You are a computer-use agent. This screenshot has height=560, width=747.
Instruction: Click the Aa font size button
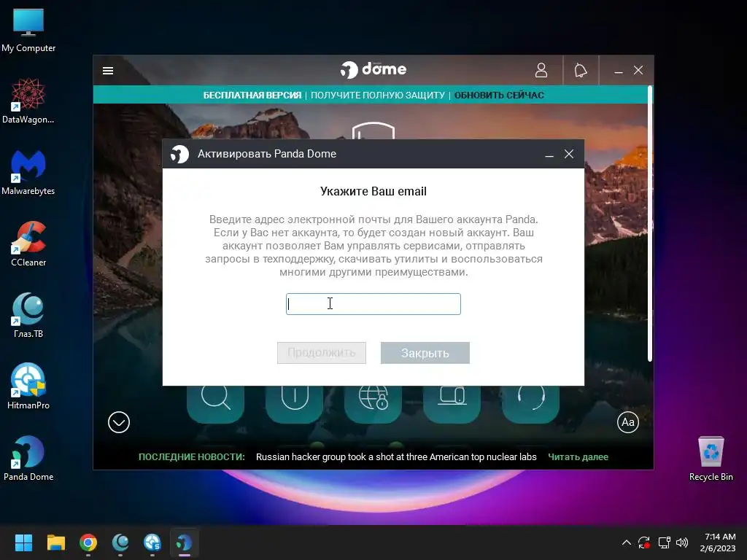pyautogui.click(x=628, y=422)
